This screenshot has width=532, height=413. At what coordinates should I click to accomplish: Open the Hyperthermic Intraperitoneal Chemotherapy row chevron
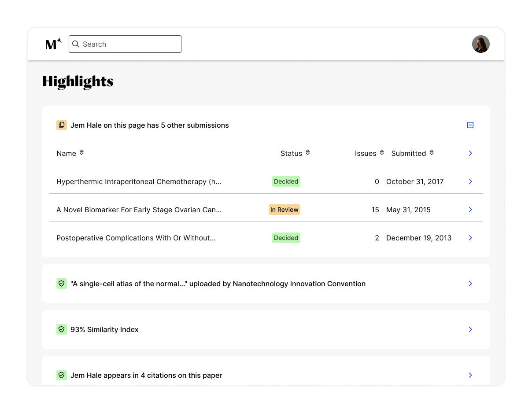point(470,181)
